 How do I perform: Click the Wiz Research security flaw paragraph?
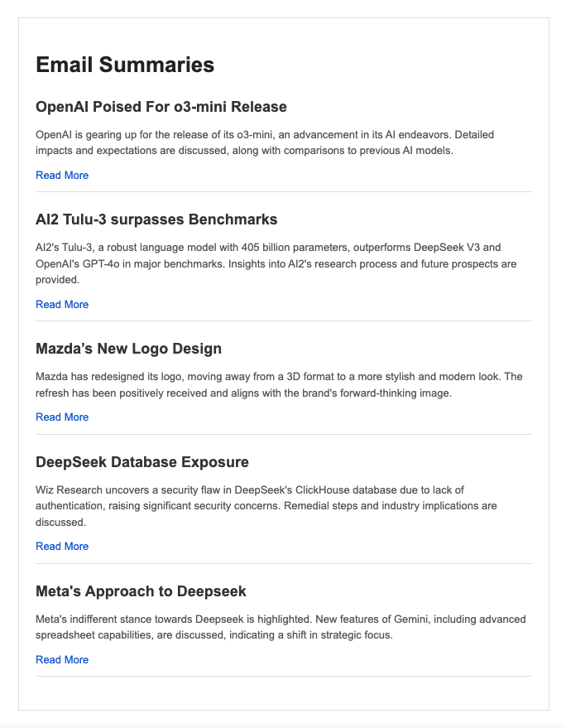pyautogui.click(x=266, y=506)
